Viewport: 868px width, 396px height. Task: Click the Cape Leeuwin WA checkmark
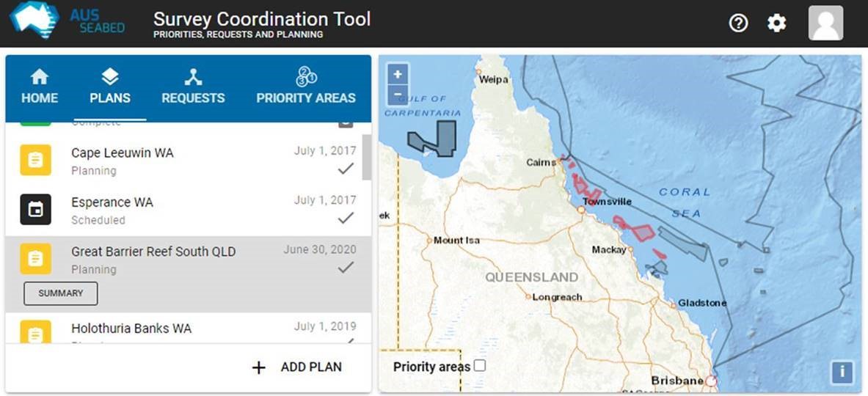[346, 169]
